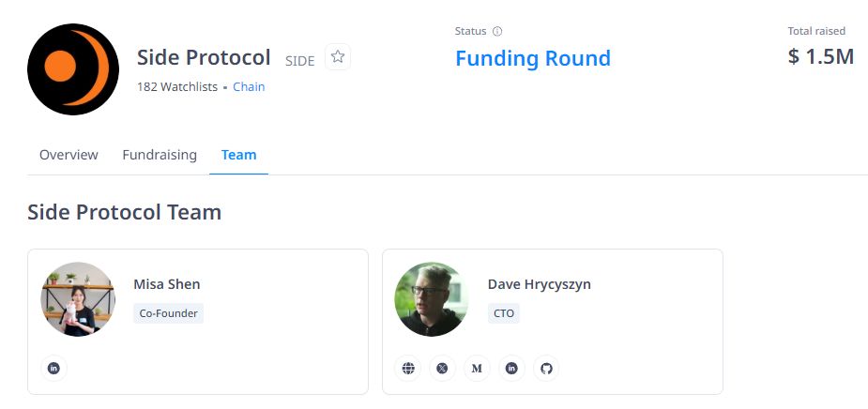Click the Funding Round status link
This screenshot has height=409, width=868.
tap(532, 58)
